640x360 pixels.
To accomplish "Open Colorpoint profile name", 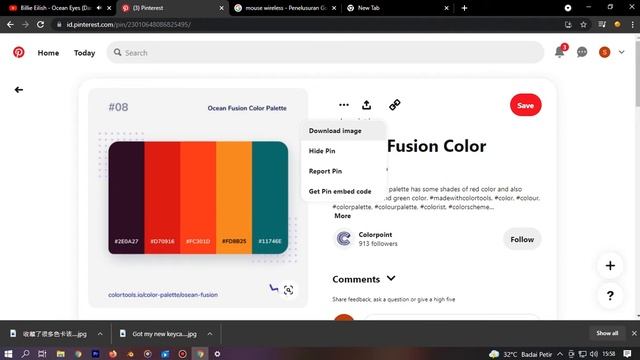I will click(375, 235).
